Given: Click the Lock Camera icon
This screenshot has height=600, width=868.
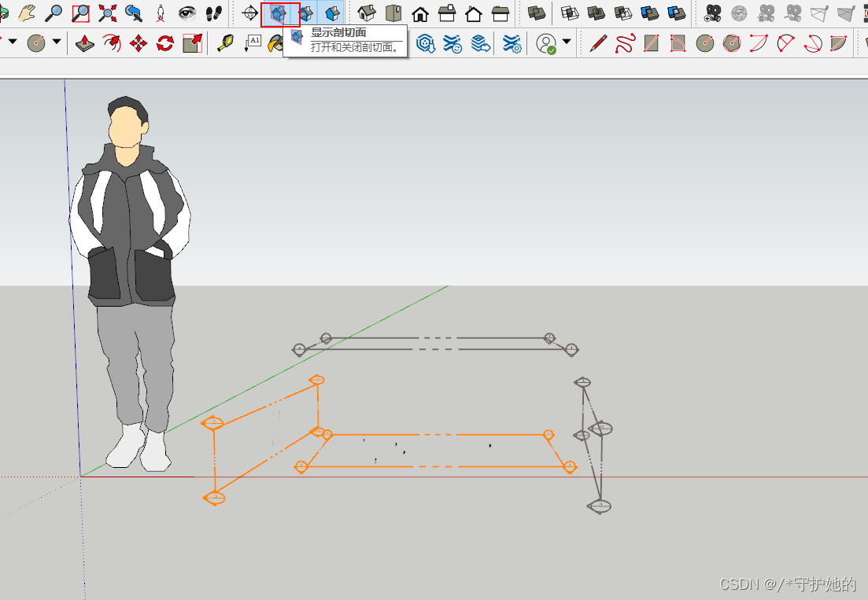Looking at the screenshot, I should click(x=766, y=13).
